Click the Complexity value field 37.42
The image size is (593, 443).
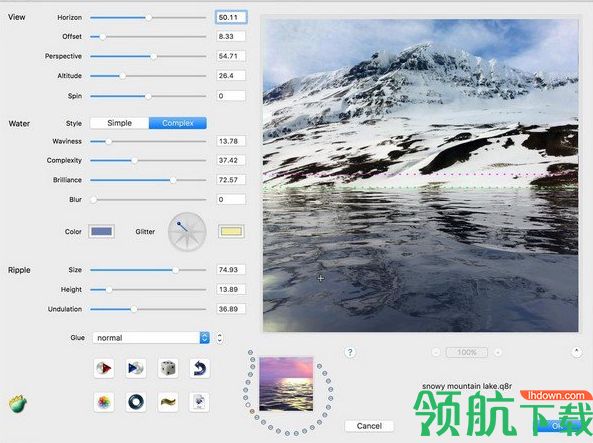231,160
